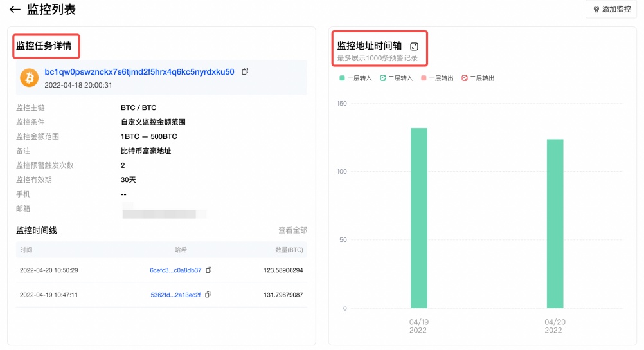Open the bc1qw0pswznckx7s6tjmd2f5hrx4q6kc5nyrdxku50 address link
Screen dimensions: 644x350
pyautogui.click(x=139, y=72)
